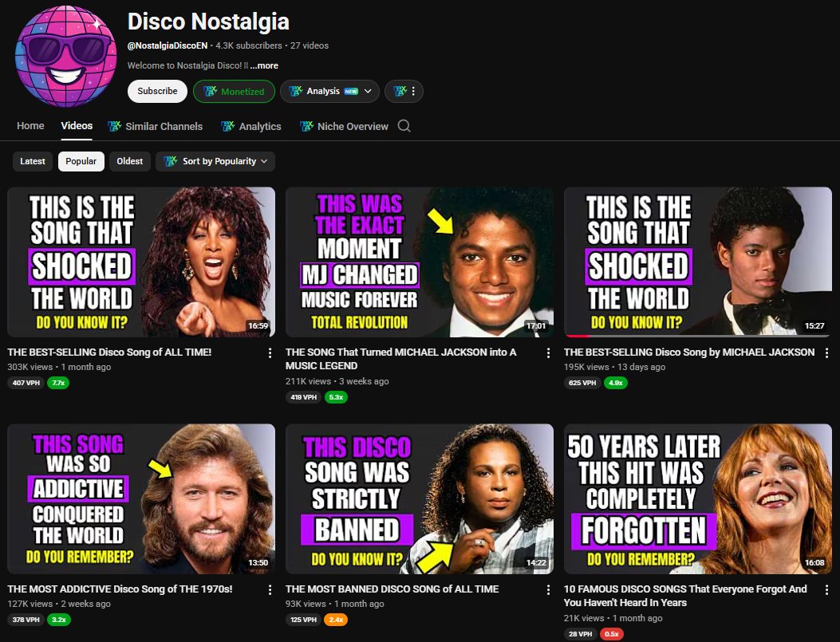
Task: Click 211K views • 3 weeks ago
Action: [x=337, y=381]
